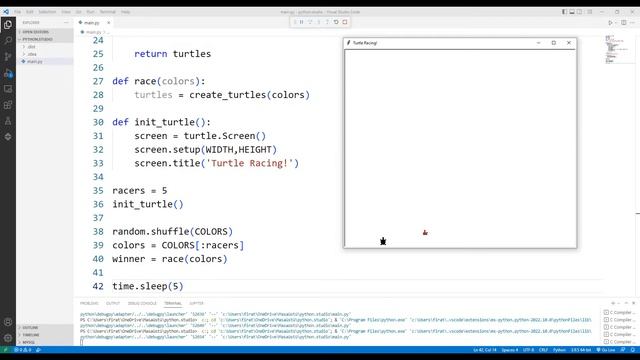
Task: Select first C Compiler terminal in list
Action: 619,313
